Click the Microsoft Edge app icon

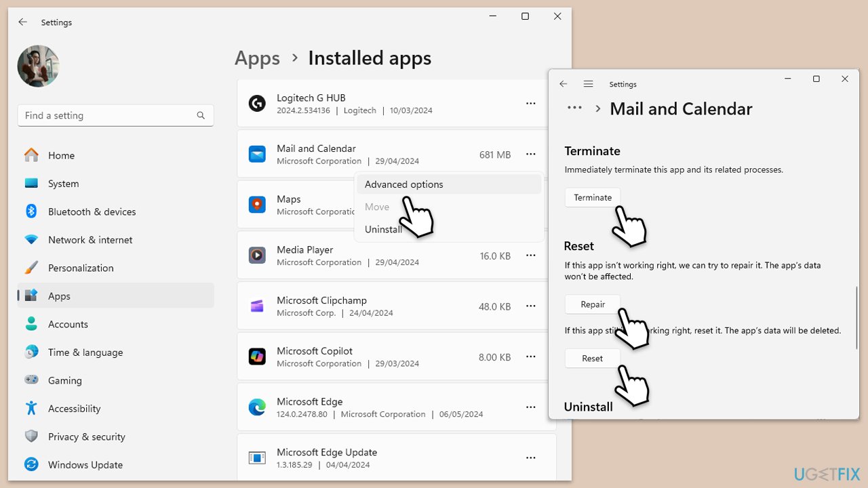pos(257,407)
